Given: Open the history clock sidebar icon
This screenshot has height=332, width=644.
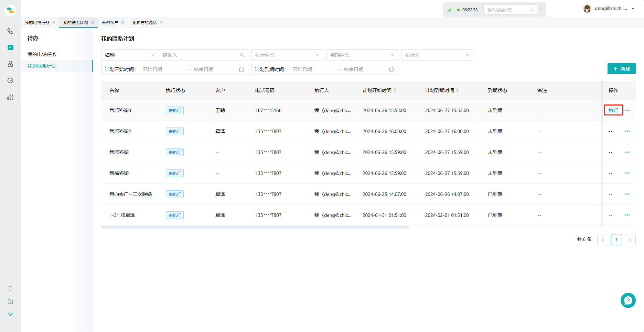Looking at the screenshot, I should (x=10, y=80).
